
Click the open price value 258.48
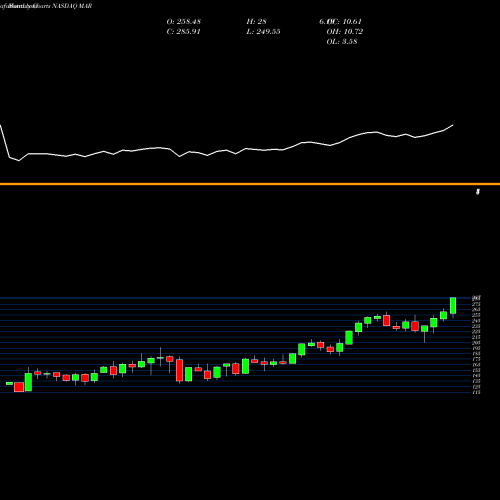coord(188,22)
